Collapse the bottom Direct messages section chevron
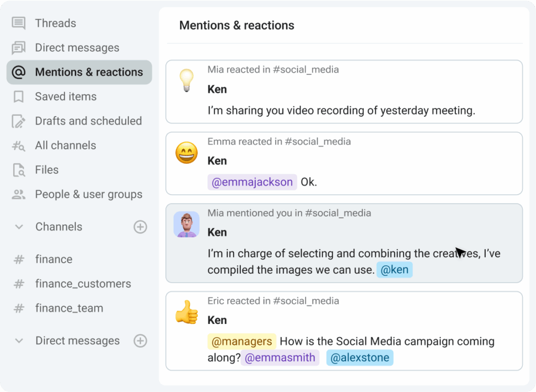 (x=19, y=341)
